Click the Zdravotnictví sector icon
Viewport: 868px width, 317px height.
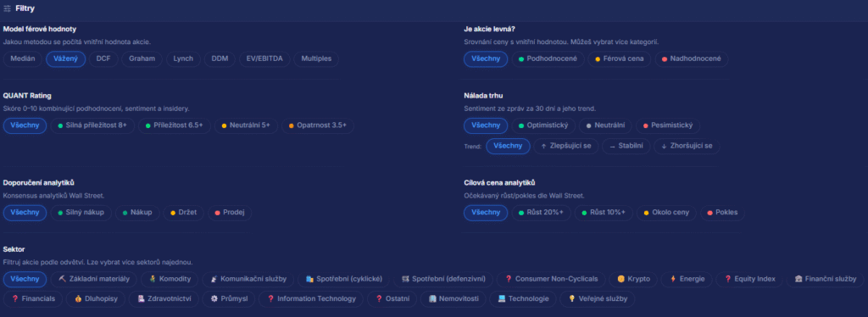tap(141, 299)
